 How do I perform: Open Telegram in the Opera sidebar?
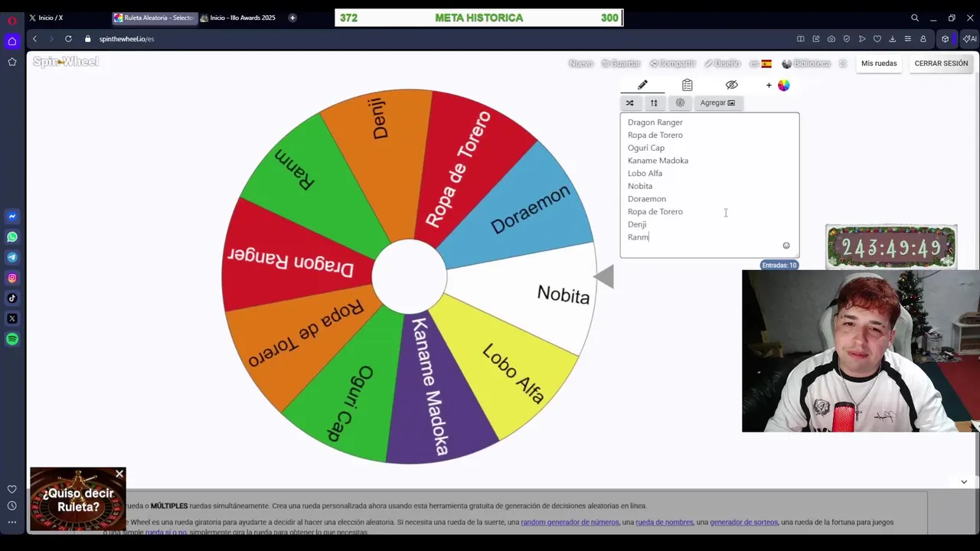12,258
